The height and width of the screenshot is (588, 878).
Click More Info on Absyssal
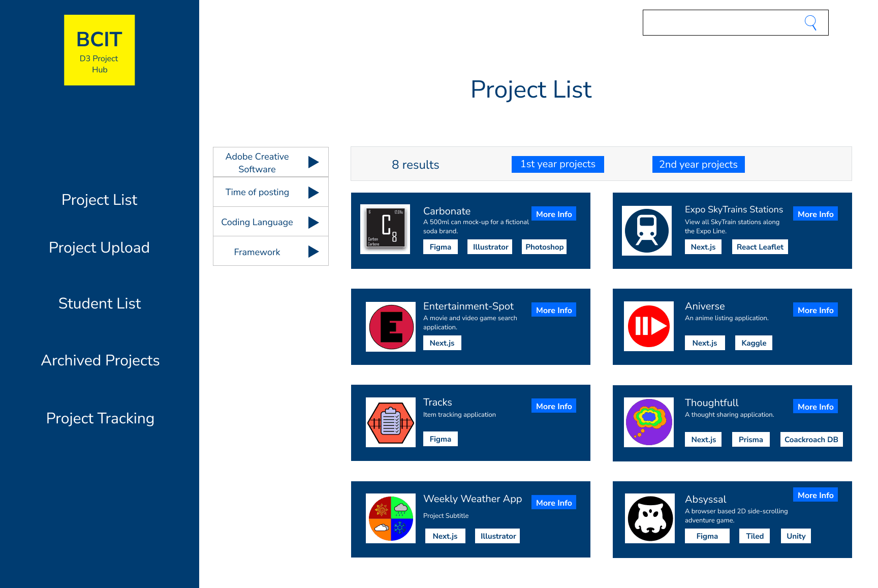[815, 494]
